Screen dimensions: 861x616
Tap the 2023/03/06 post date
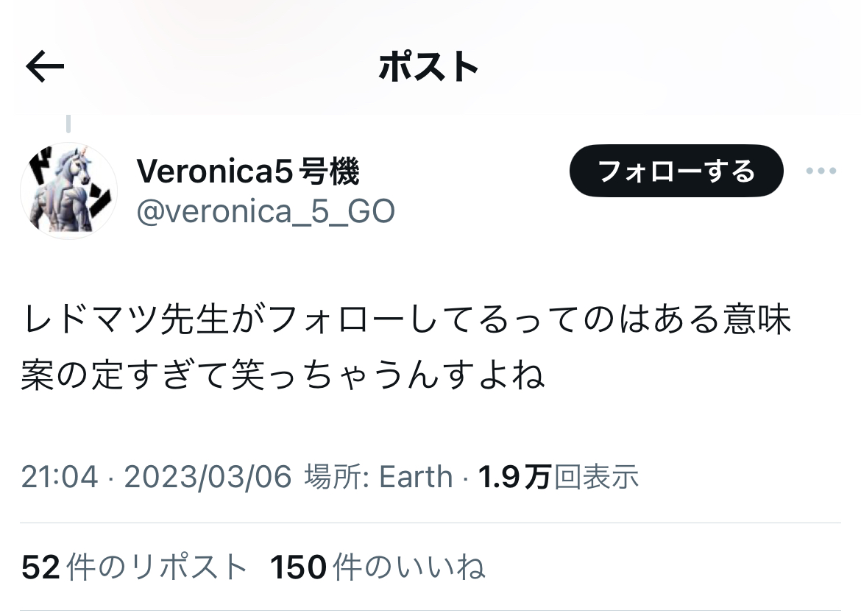(x=208, y=476)
